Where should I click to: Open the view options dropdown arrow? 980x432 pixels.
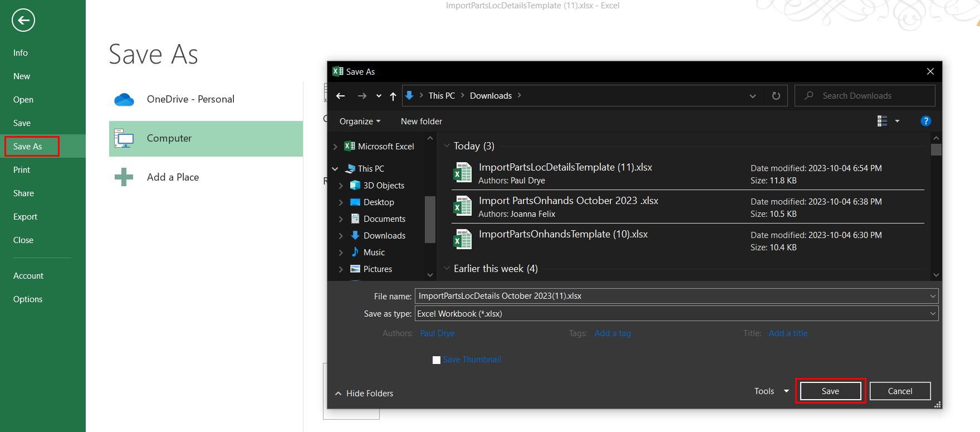[897, 121]
